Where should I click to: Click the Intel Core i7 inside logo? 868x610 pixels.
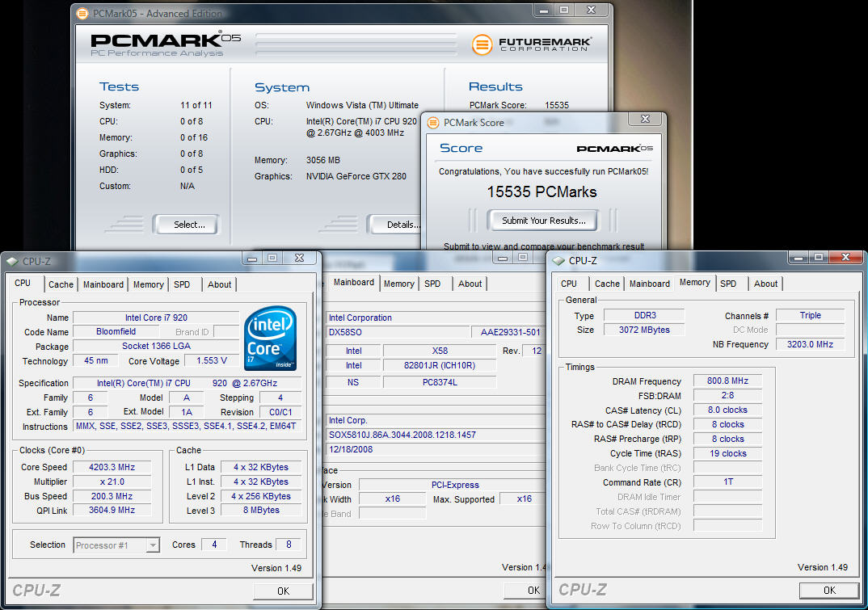point(270,339)
